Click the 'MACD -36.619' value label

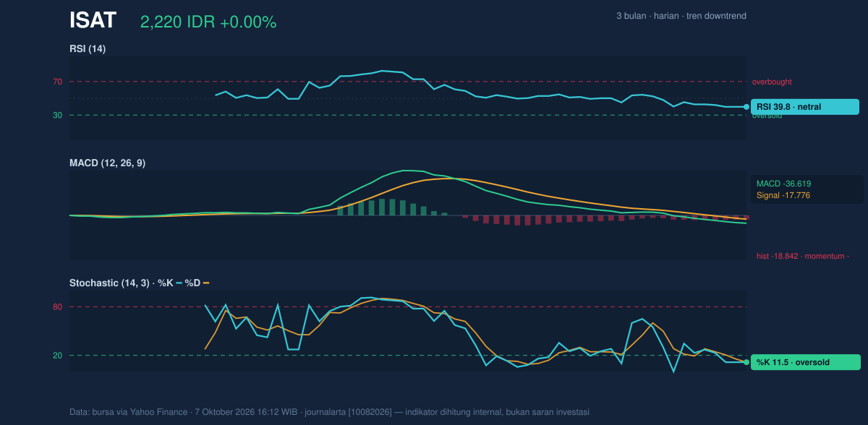tap(783, 184)
